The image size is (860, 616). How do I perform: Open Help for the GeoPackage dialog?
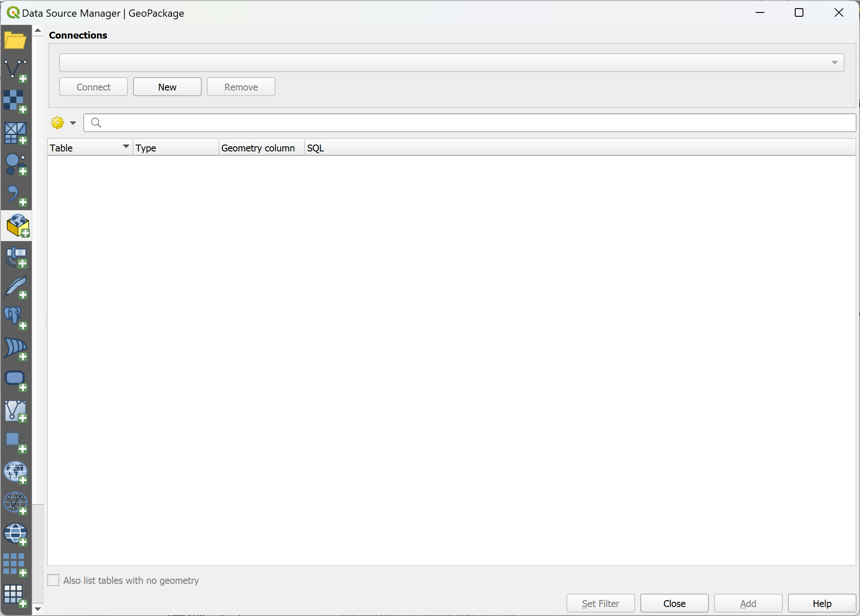(x=822, y=604)
